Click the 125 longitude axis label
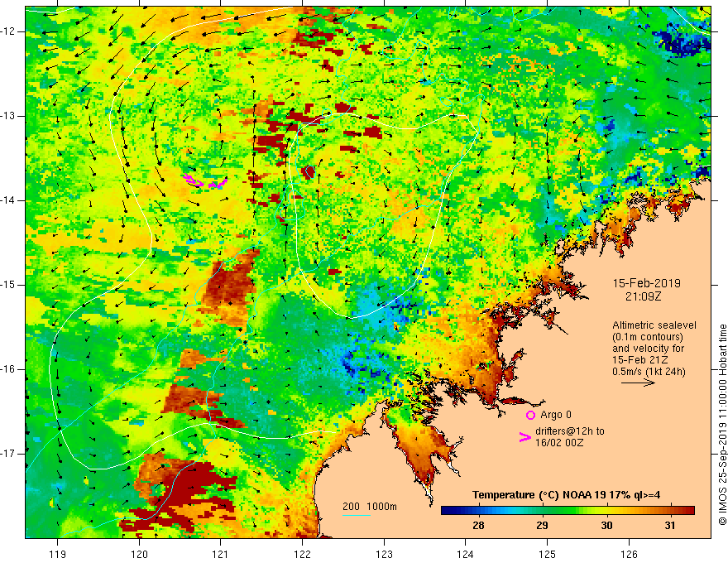 548,555
